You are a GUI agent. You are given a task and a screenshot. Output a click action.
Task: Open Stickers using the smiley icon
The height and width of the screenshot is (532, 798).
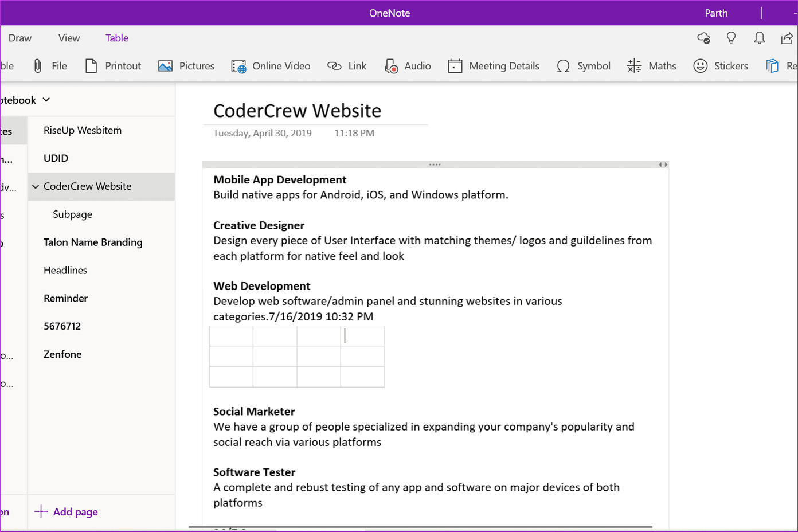700,66
